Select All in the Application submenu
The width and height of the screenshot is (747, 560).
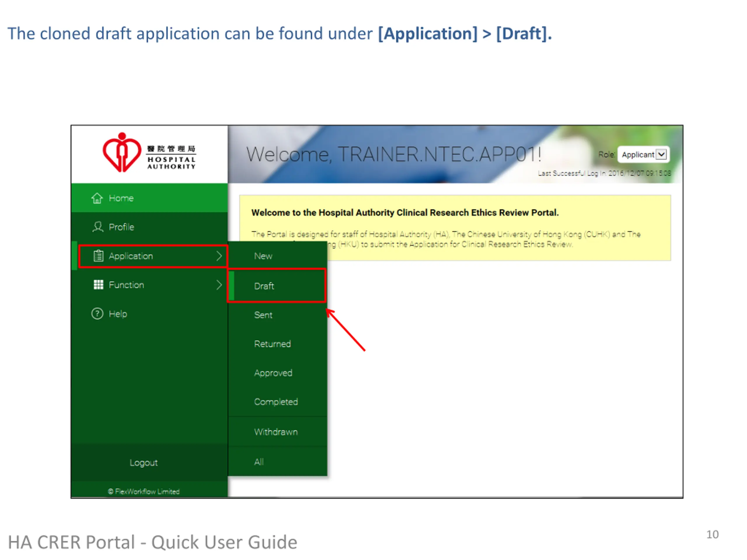(x=259, y=462)
